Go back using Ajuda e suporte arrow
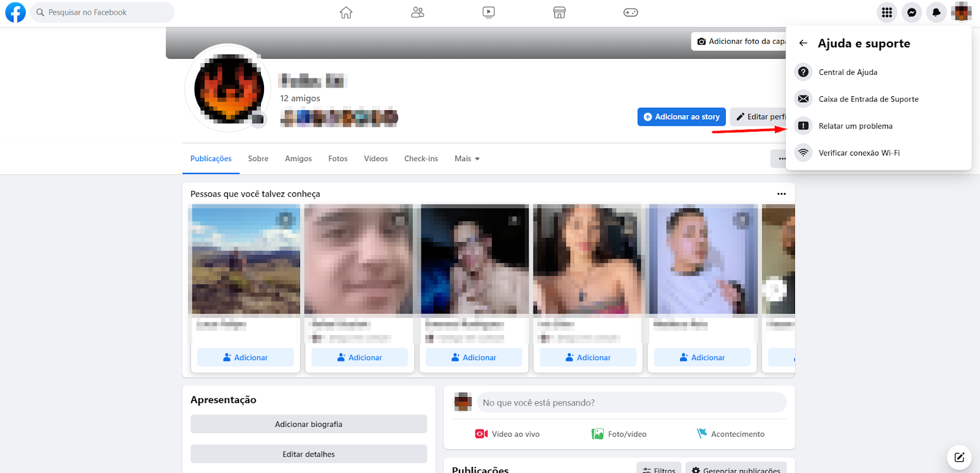The image size is (980, 473). (x=803, y=43)
